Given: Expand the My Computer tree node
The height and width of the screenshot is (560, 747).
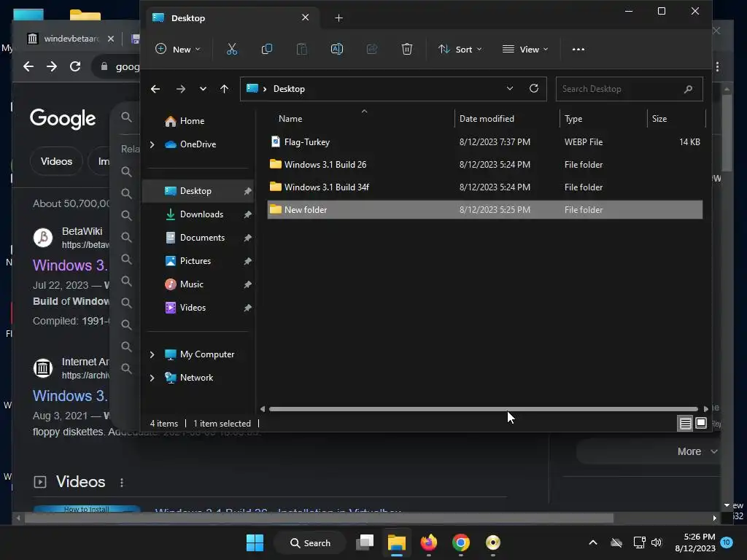Looking at the screenshot, I should point(152,354).
